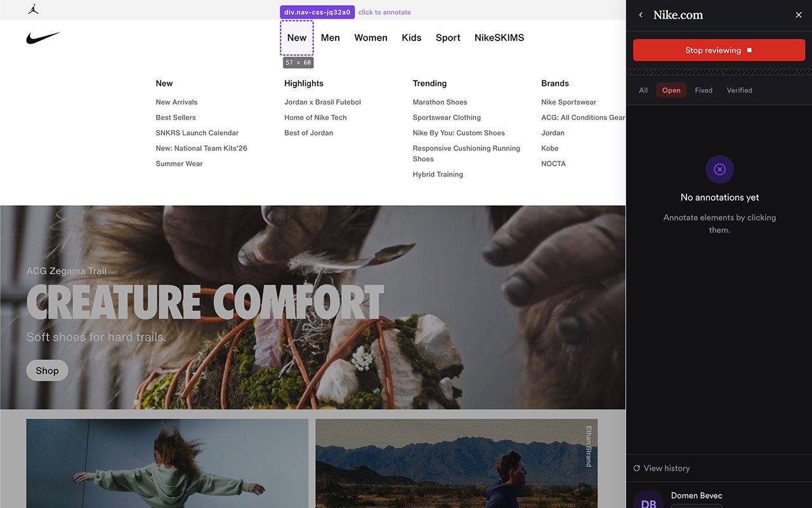
Task: Open the NOCTA brand link
Action: (554, 164)
